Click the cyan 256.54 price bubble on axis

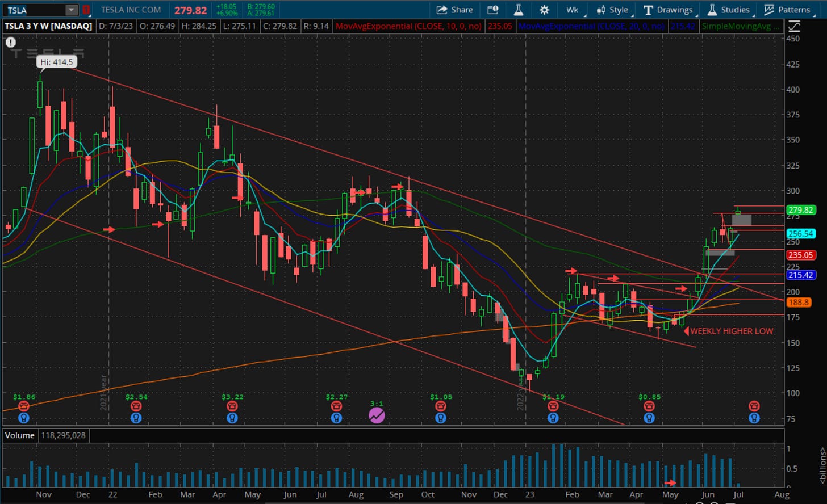coord(801,233)
